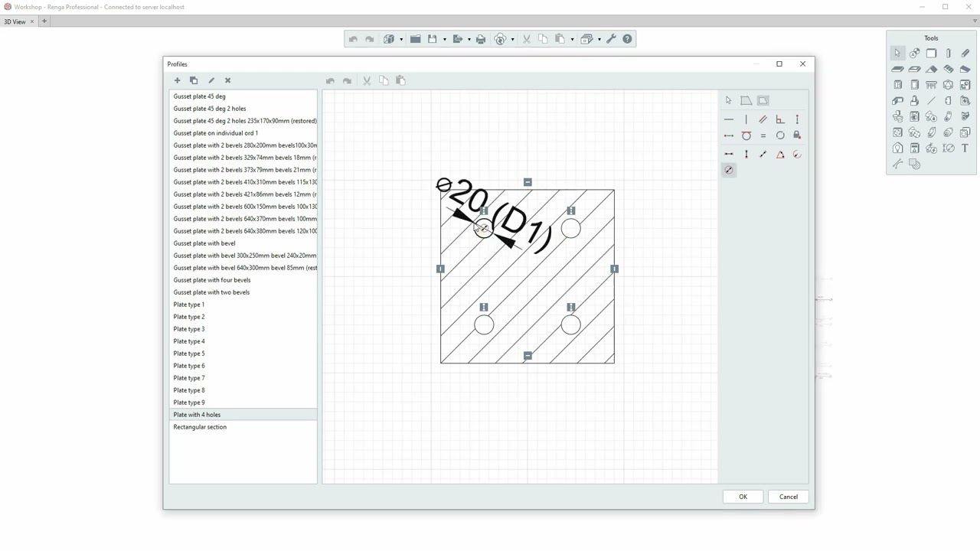
Task: Apply the perpendicular constraint tool
Action: coord(780,119)
